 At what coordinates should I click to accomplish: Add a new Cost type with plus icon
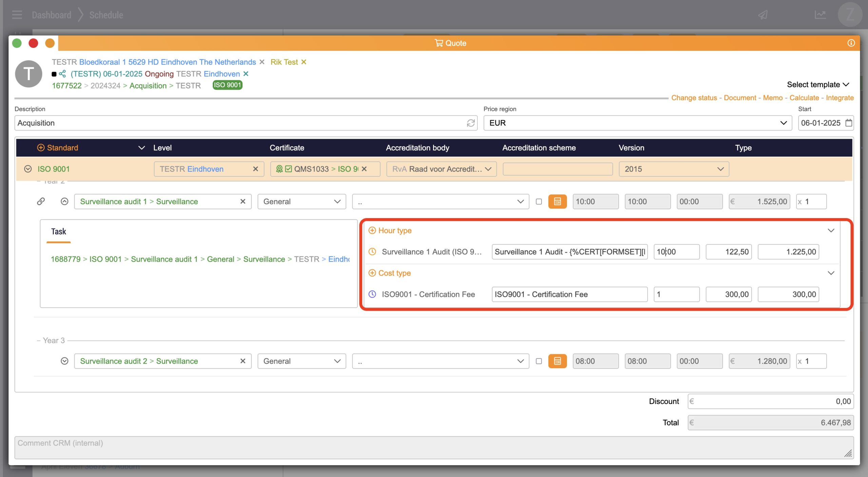point(372,273)
